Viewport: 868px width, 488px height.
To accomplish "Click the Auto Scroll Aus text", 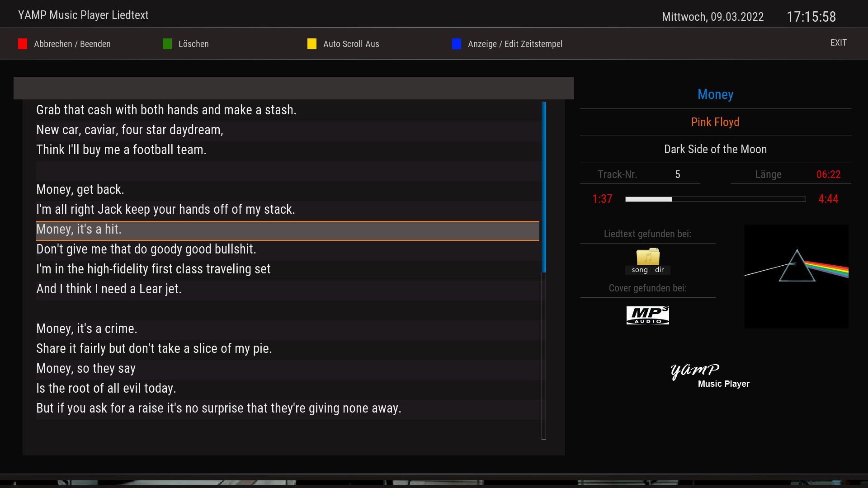I will [x=351, y=44].
